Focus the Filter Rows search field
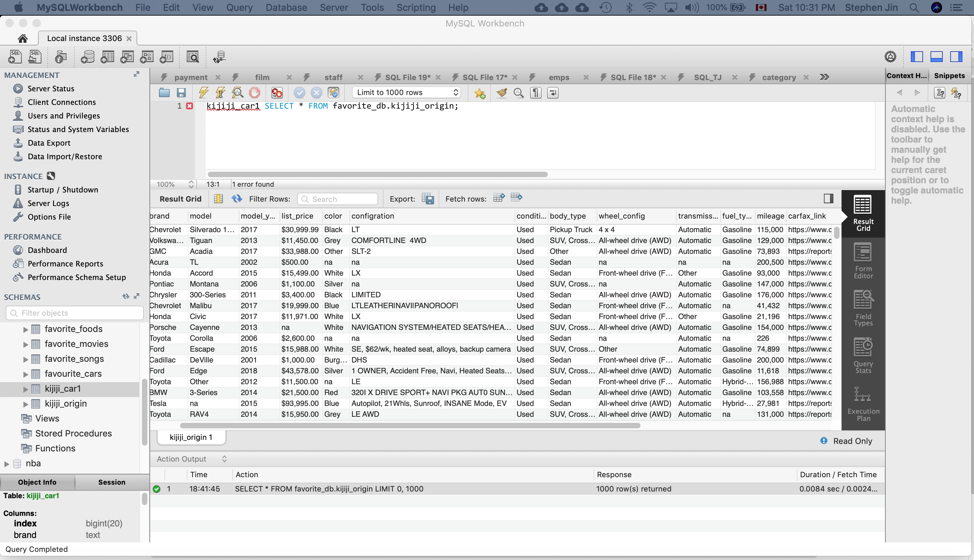 pyautogui.click(x=338, y=199)
